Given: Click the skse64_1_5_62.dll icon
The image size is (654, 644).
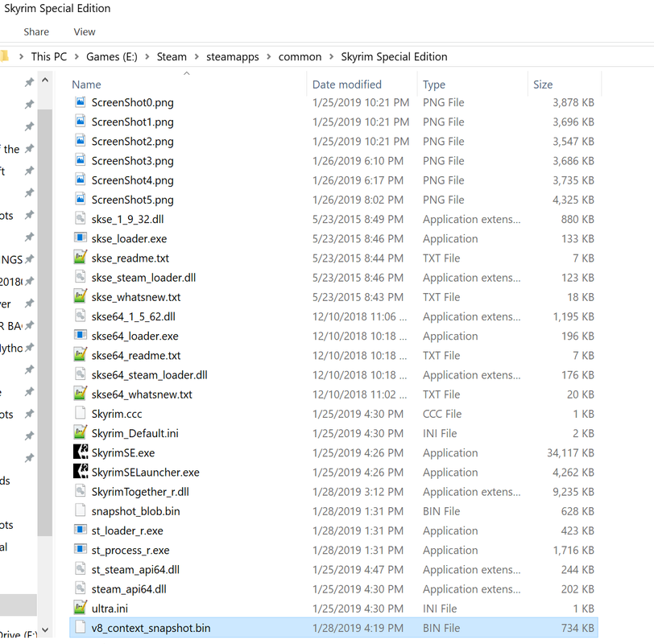Looking at the screenshot, I should [x=80, y=316].
